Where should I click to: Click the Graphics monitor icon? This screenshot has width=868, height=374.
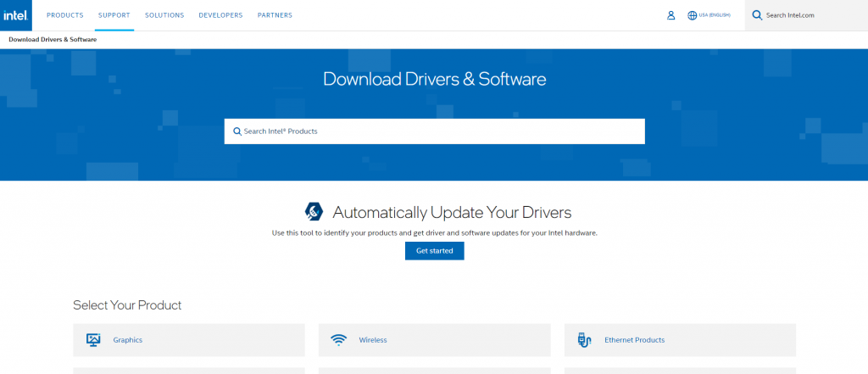pos(93,339)
